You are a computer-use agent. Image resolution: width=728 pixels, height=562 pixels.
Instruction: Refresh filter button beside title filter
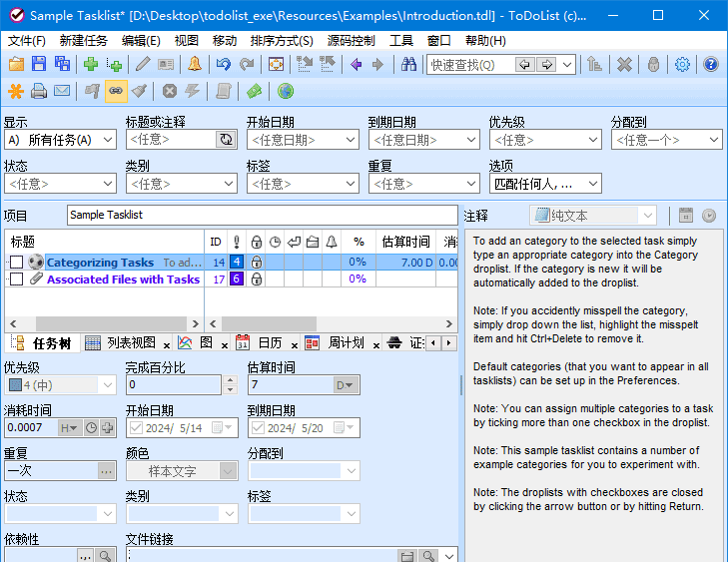(x=226, y=139)
